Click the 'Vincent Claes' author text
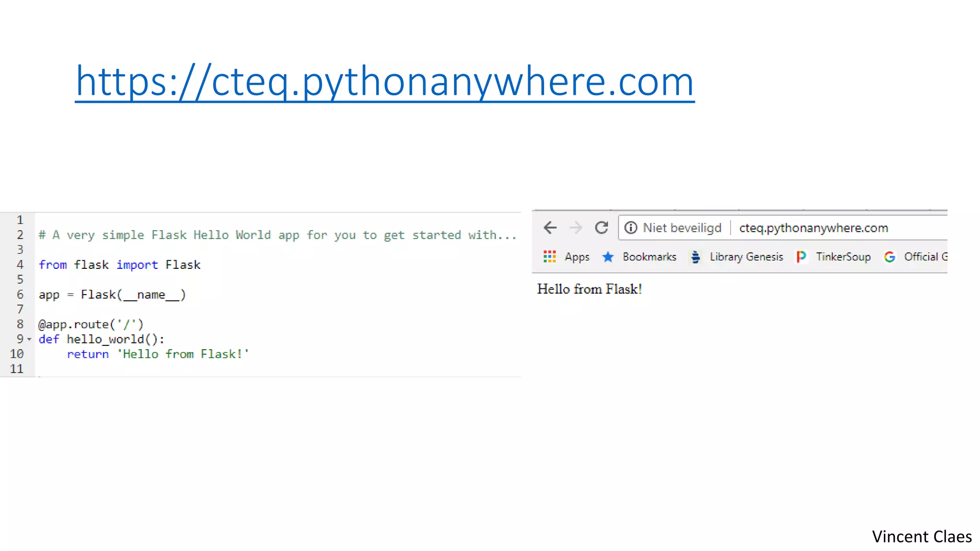Screen dimensions: 980x551 click(922, 537)
